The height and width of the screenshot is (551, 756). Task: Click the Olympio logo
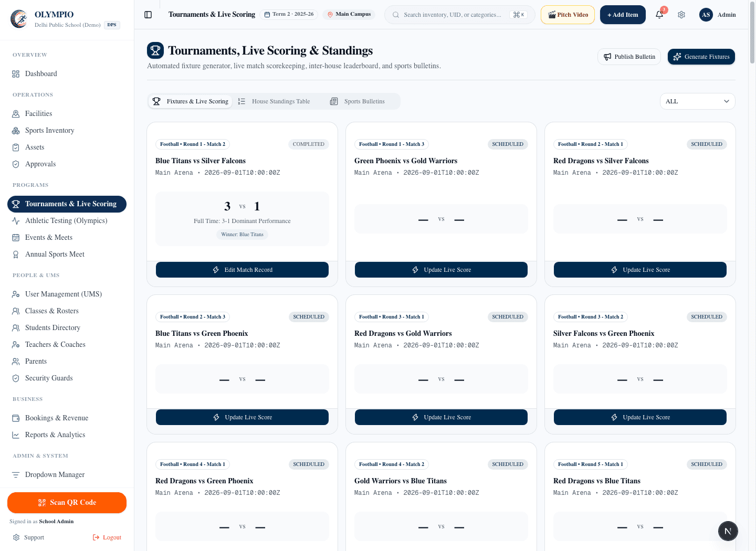click(19, 19)
